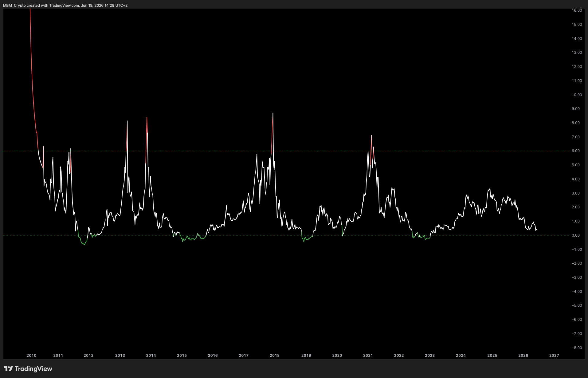Click the 2016 time axis label
This screenshot has width=588, height=378.
213,356
